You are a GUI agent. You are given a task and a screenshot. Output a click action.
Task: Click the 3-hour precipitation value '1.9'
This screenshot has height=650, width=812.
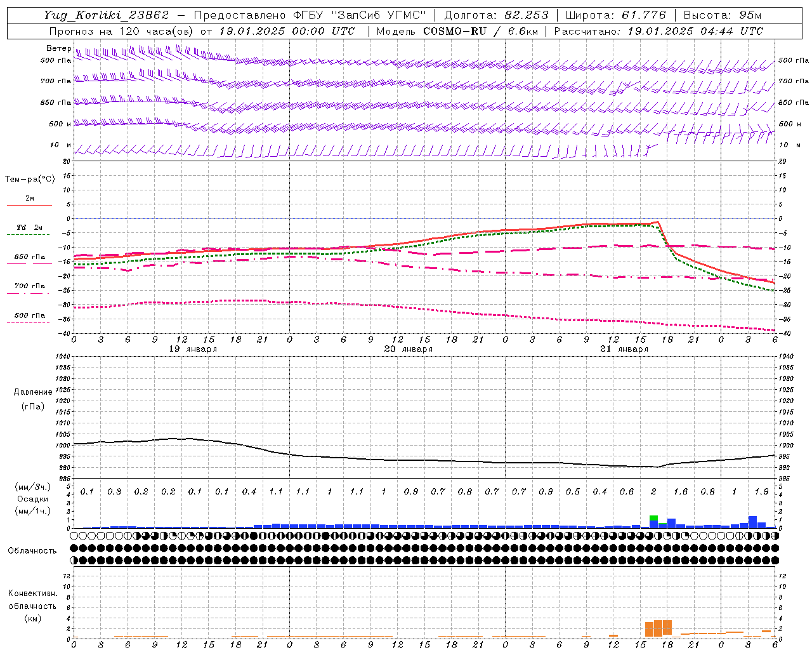pos(761,491)
